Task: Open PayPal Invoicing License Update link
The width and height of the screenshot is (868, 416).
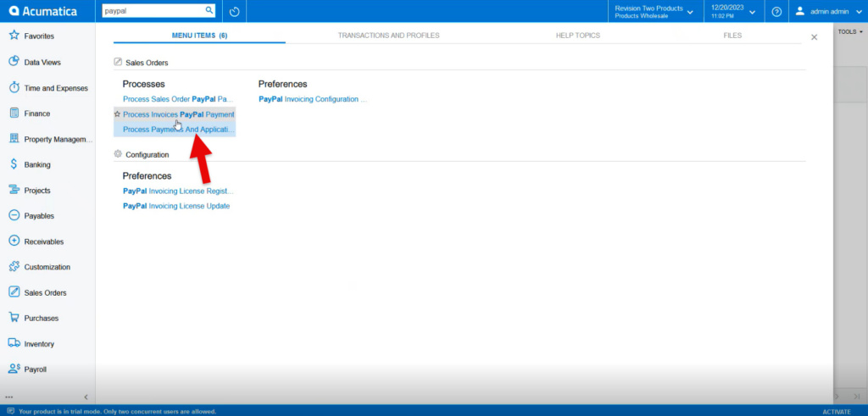Action: coord(176,206)
